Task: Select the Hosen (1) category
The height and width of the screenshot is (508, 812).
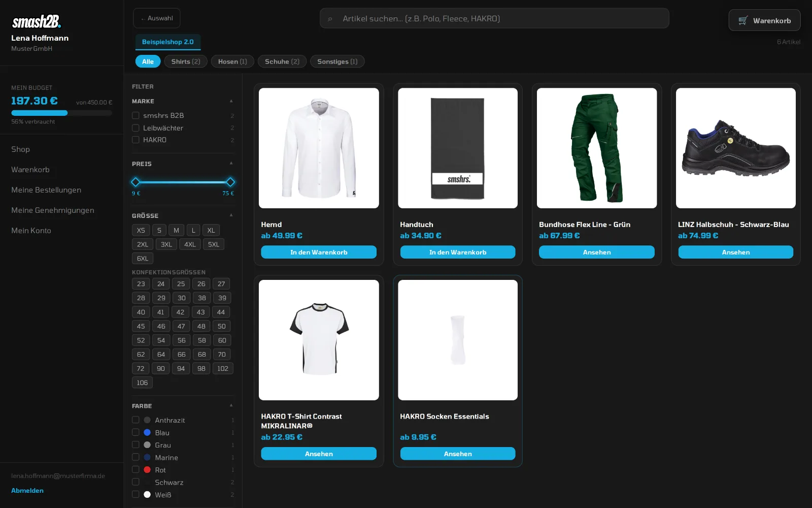Action: tap(232, 61)
